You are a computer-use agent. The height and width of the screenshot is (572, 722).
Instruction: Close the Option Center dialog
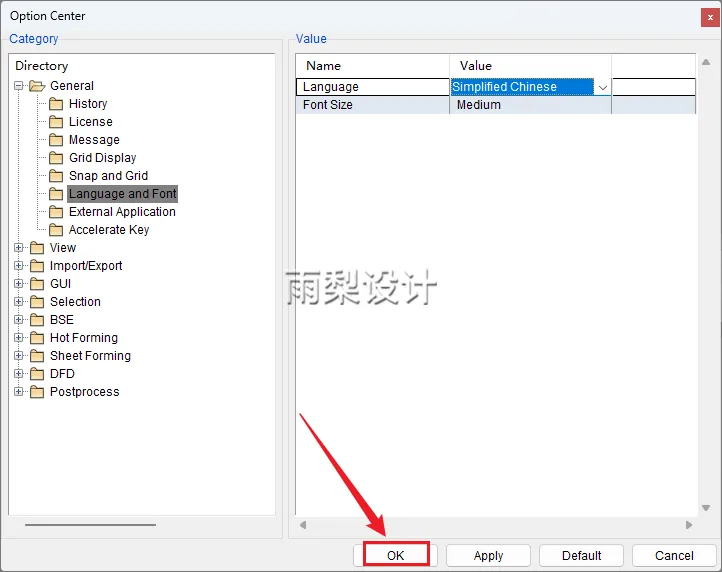pyautogui.click(x=710, y=18)
